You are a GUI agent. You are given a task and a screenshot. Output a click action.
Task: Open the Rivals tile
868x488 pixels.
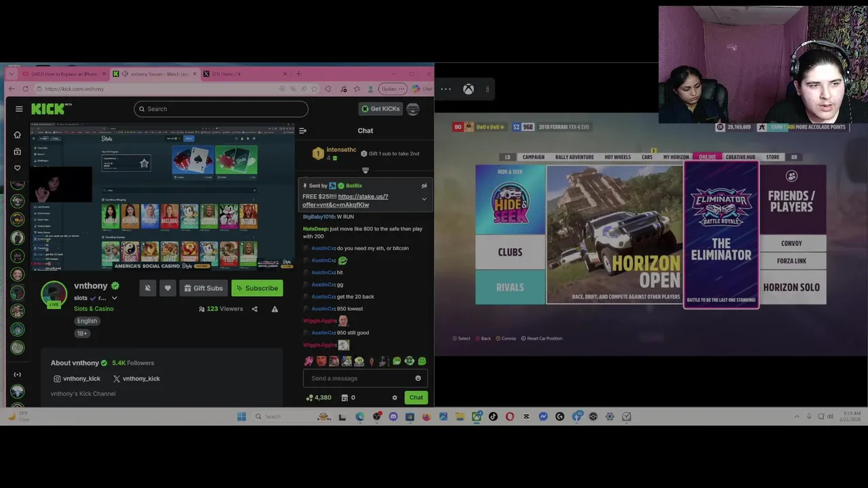pos(510,287)
